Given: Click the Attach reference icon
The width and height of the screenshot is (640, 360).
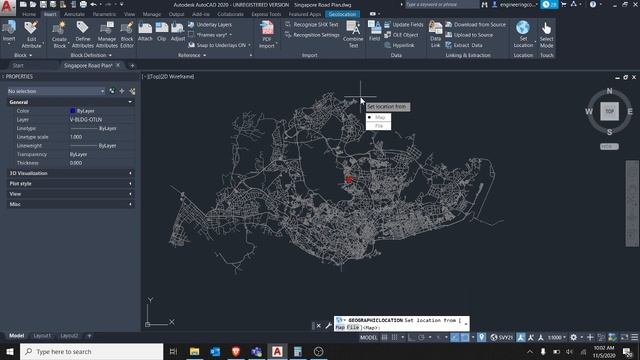Looking at the screenshot, I should 145,31.
